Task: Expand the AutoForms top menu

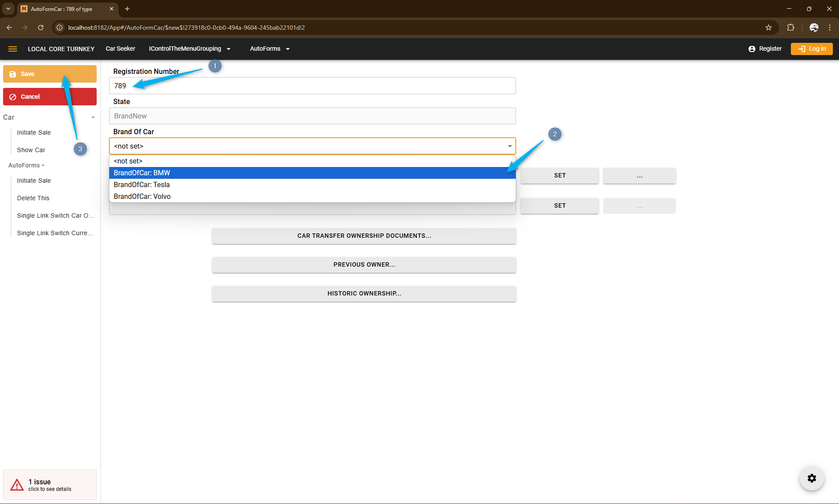Action: 269,49
